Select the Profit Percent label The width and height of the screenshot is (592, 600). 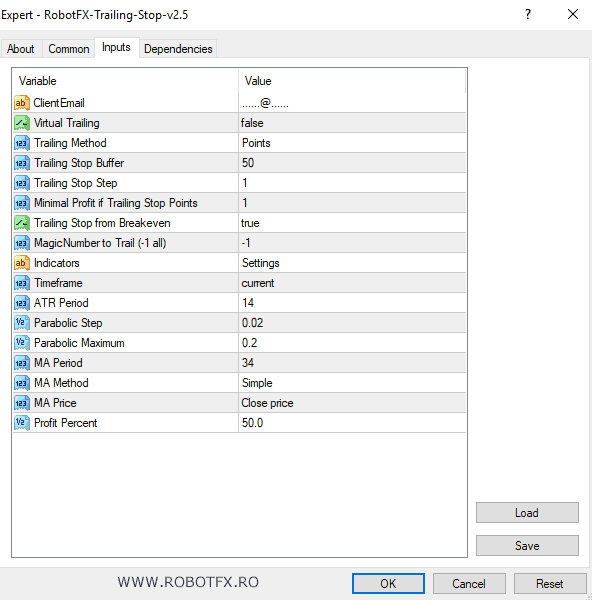click(65, 423)
